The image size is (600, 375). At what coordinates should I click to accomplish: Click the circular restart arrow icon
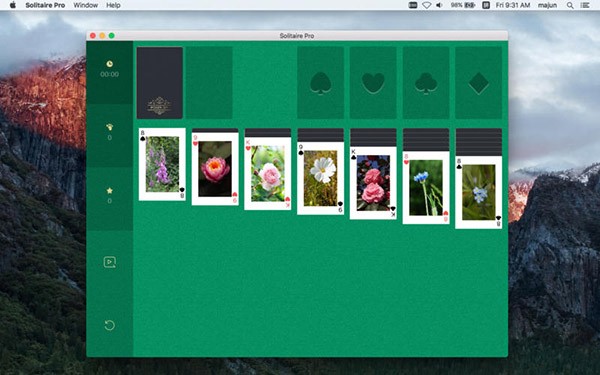109,325
